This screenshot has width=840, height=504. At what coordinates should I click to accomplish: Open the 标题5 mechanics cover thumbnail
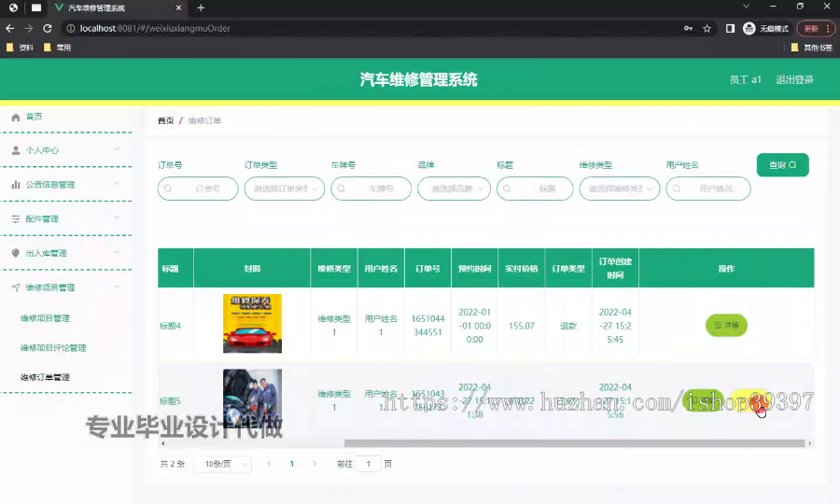pos(252,398)
